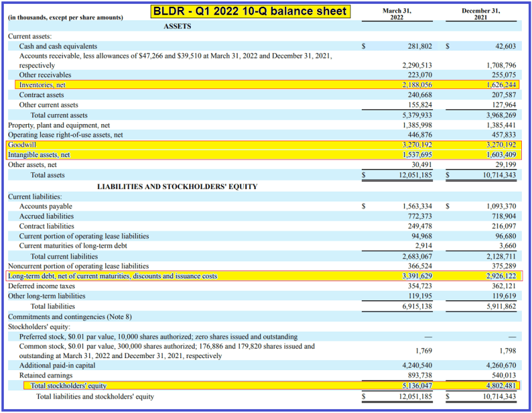Image resolution: width=532 pixels, height=413 pixels.
Task: Select the 1,626,244 inventories value for 2021
Action: click(x=501, y=84)
